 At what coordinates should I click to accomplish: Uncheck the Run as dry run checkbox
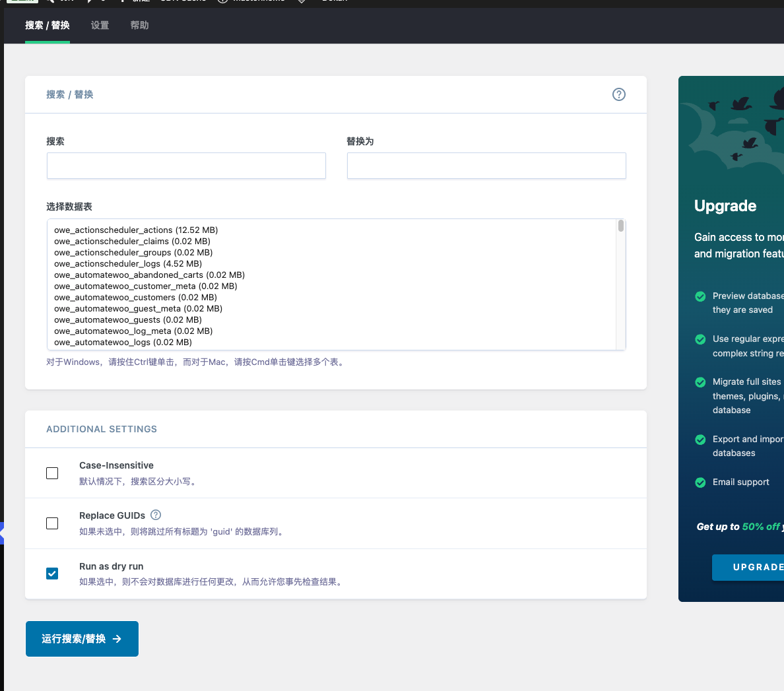[x=52, y=574]
